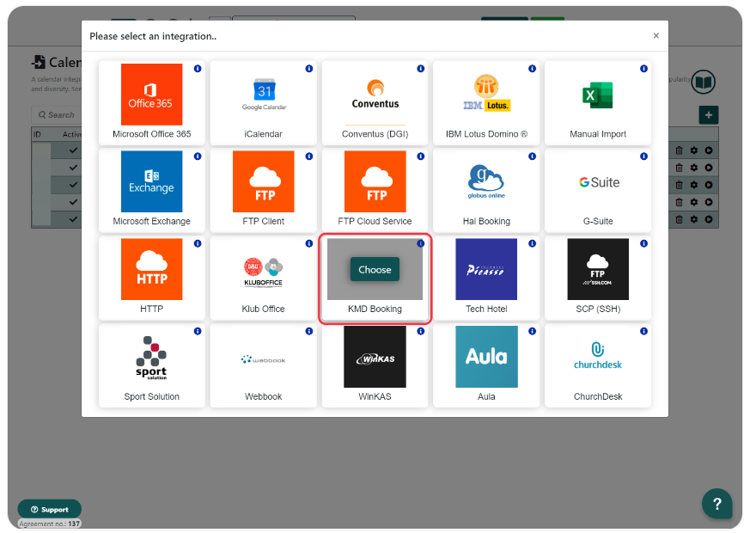Open info icon for KMD Booking
This screenshot has height=533, width=756.
[421, 243]
